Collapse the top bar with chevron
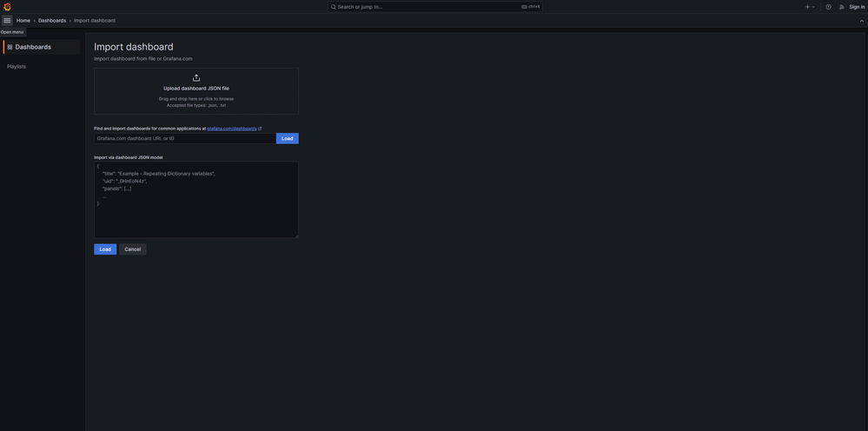Image resolution: width=868 pixels, height=431 pixels. [x=861, y=21]
